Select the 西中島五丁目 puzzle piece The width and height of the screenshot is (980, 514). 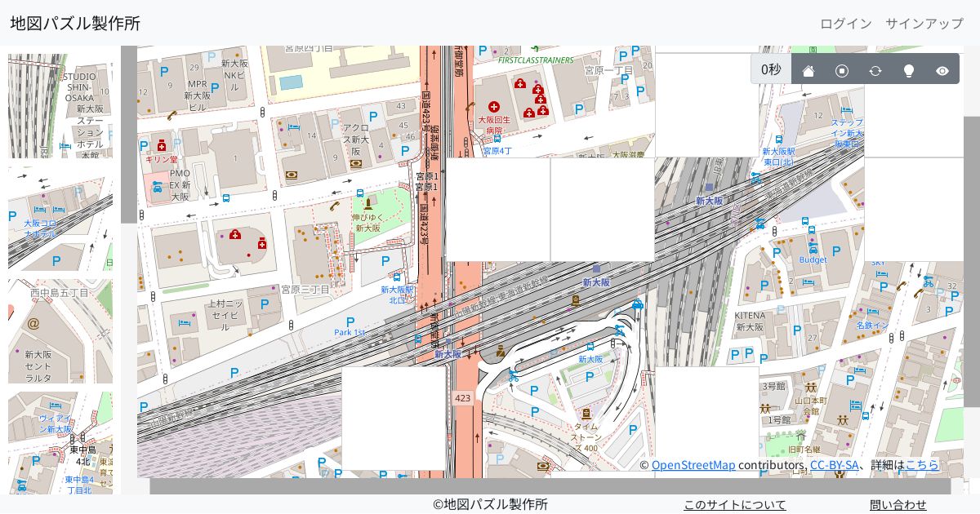[60, 331]
